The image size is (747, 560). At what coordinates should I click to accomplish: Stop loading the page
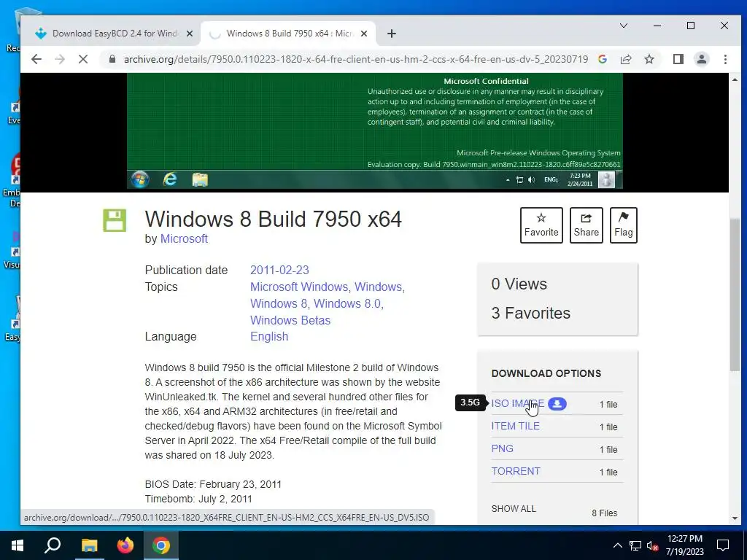click(83, 59)
